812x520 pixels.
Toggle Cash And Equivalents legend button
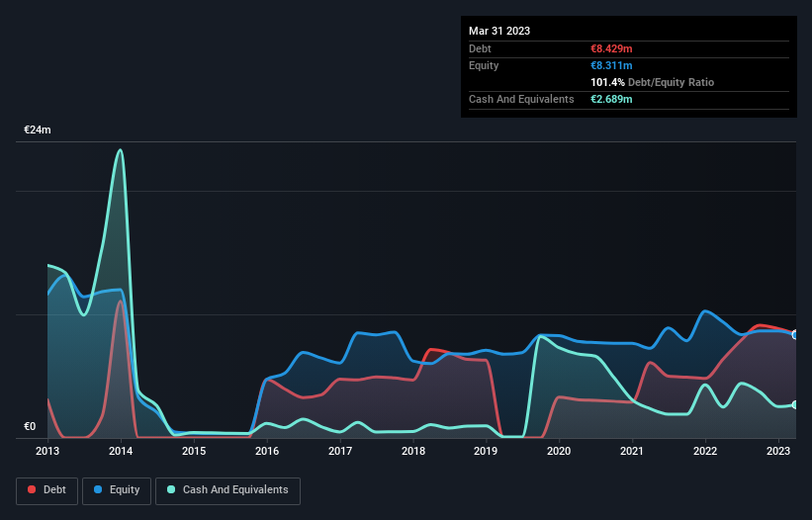coord(227,490)
